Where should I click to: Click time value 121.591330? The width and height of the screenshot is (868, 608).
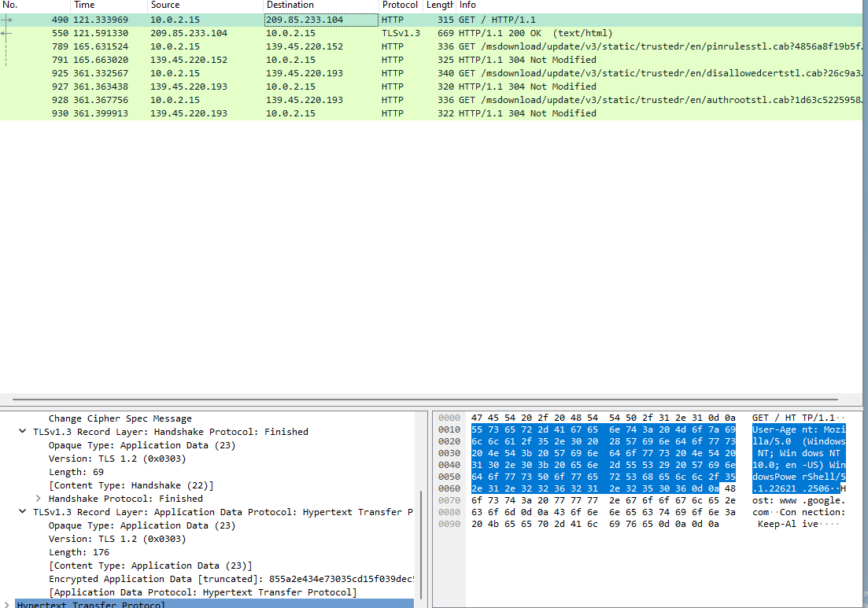(x=101, y=33)
